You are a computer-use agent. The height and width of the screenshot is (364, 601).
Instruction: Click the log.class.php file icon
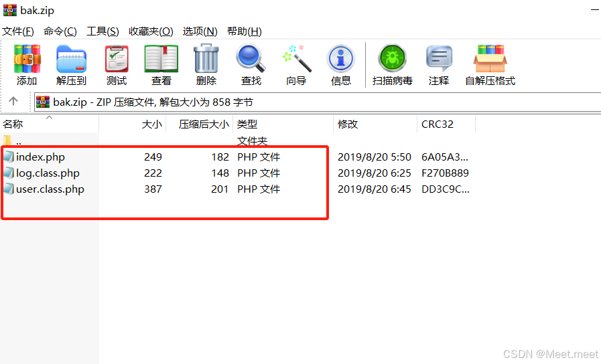9,173
